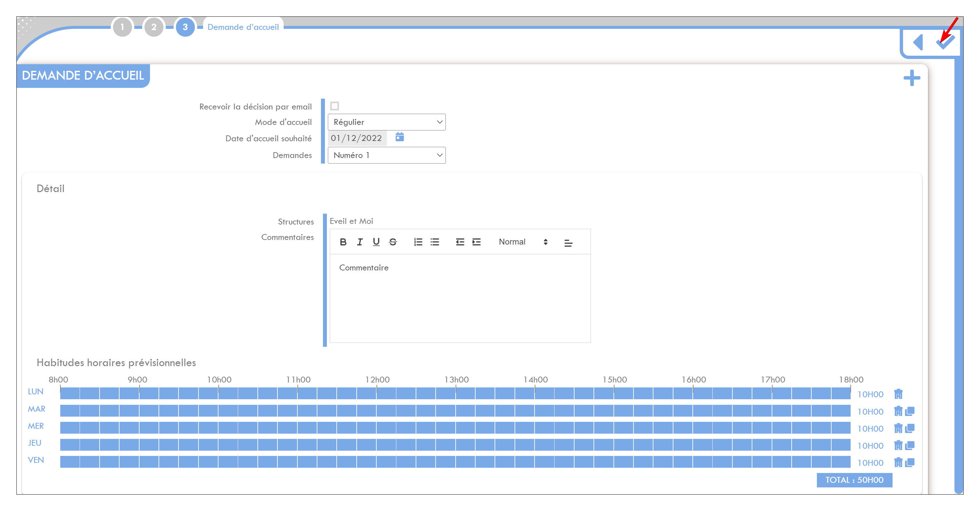
Task: Delete the VEN schedule row
Action: (898, 462)
